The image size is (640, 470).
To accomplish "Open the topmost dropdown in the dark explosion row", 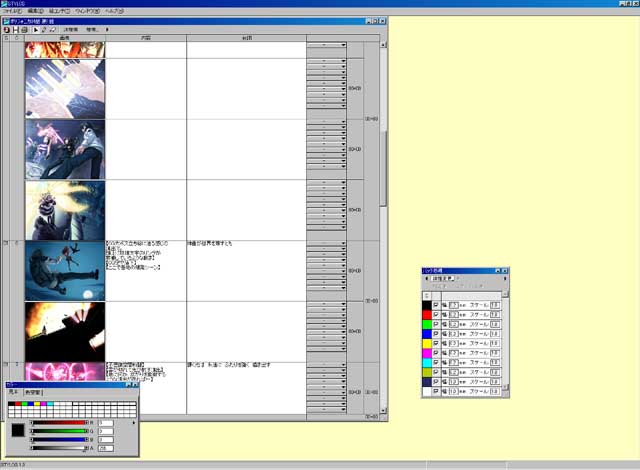I will click(327, 304).
